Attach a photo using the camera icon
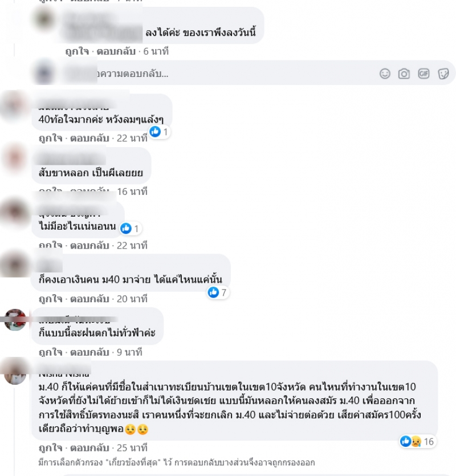 404,74
